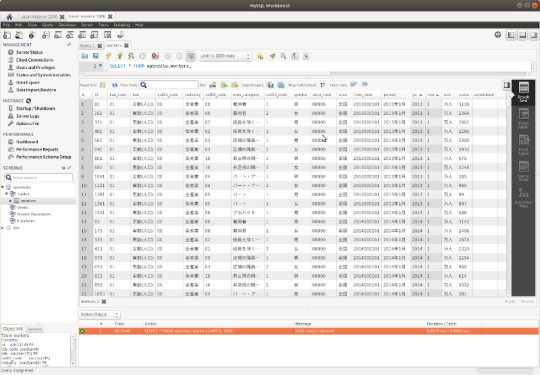The height and width of the screenshot is (375, 540).
Task: Toggle the auto-commit mode button
Action: (191, 56)
